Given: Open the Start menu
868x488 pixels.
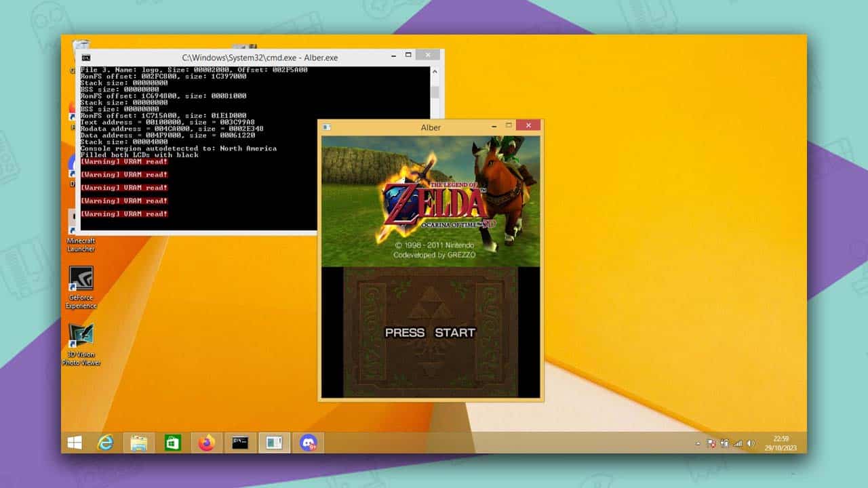Looking at the screenshot, I should tap(75, 443).
